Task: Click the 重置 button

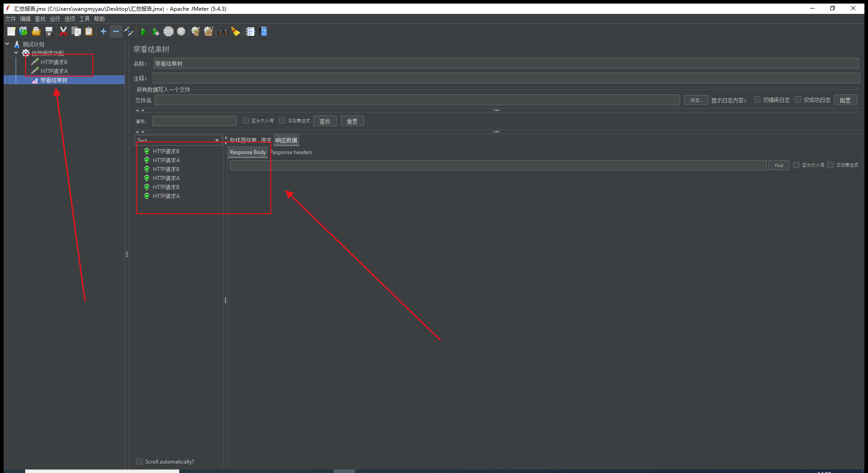Action: tap(352, 121)
